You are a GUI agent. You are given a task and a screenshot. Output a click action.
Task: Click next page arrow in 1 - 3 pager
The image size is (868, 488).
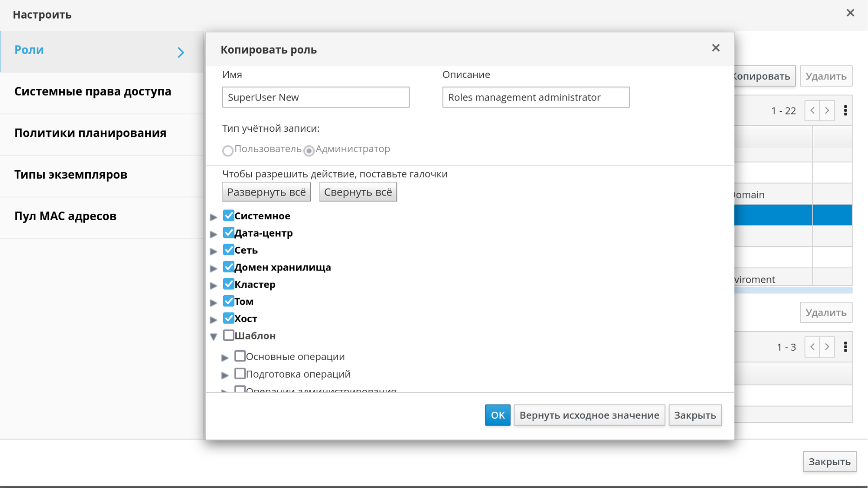[x=827, y=347]
